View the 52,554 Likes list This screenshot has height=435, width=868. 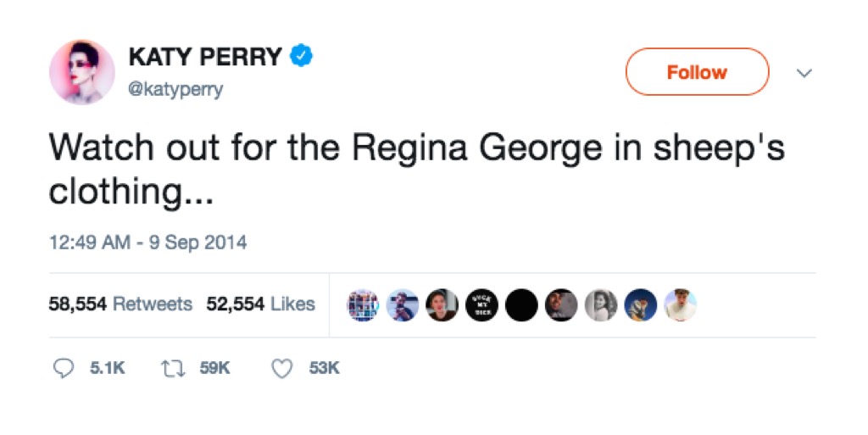pos(260,304)
